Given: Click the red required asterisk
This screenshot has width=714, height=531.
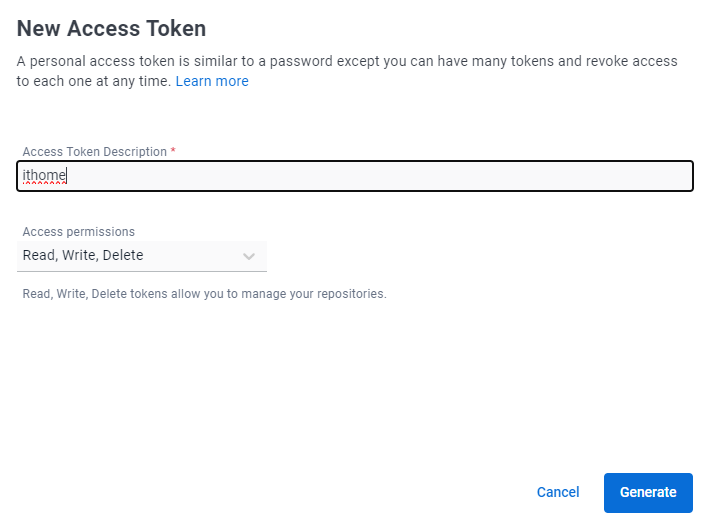Looking at the screenshot, I should pos(173,152).
